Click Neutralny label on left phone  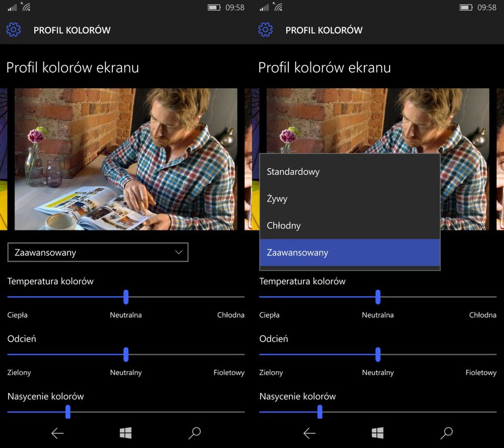pos(126,372)
